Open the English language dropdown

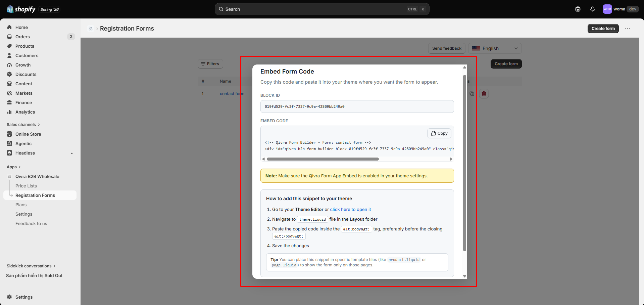(495, 48)
